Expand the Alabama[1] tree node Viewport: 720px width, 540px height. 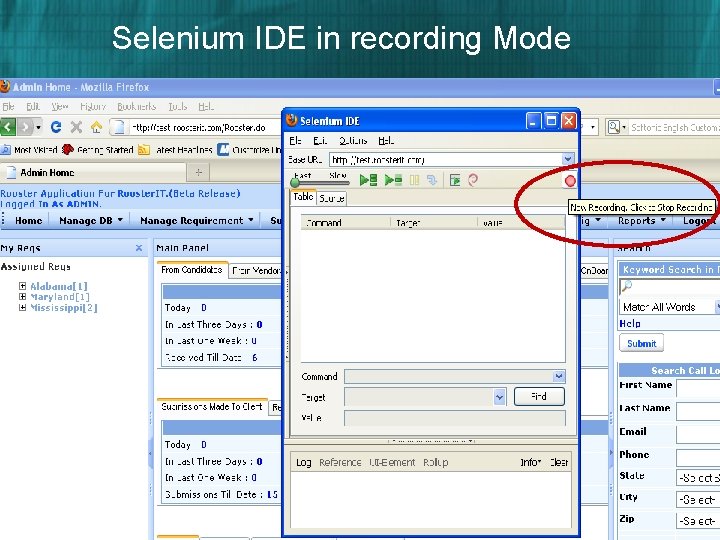click(22, 286)
